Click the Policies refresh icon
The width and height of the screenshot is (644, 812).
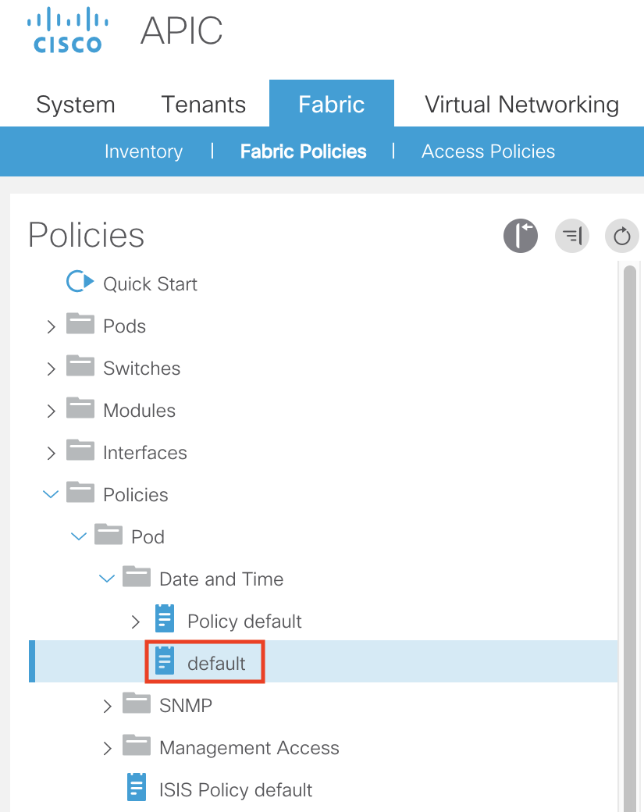621,235
